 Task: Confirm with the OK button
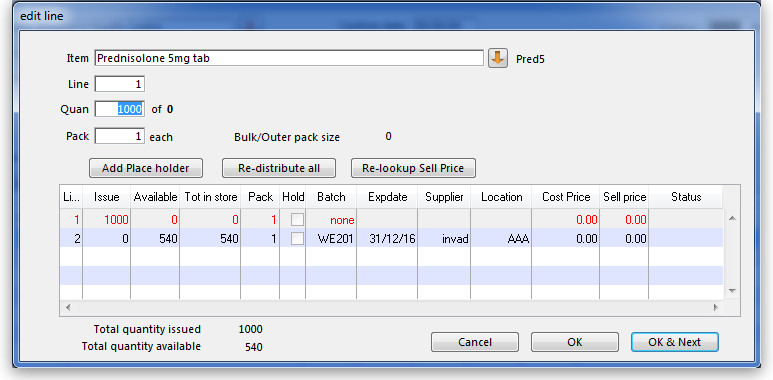point(575,342)
